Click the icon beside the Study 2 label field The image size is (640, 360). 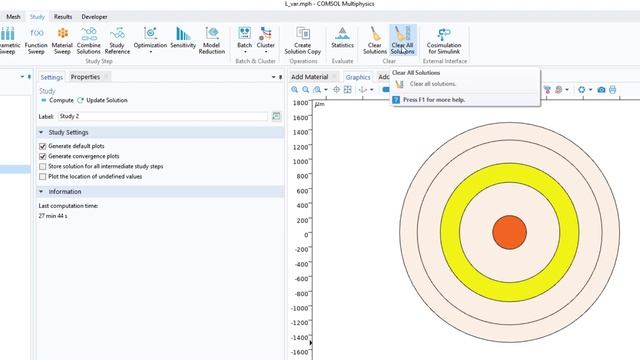(x=276, y=116)
